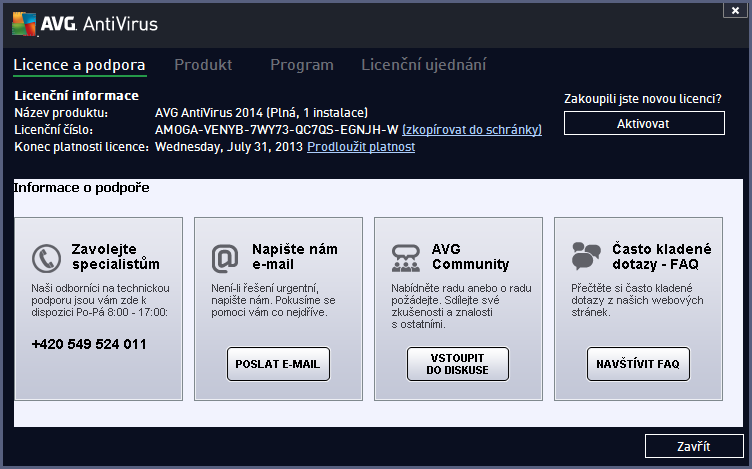Click the Licenční číslo: label
752x469 pixels.
click(x=54, y=129)
